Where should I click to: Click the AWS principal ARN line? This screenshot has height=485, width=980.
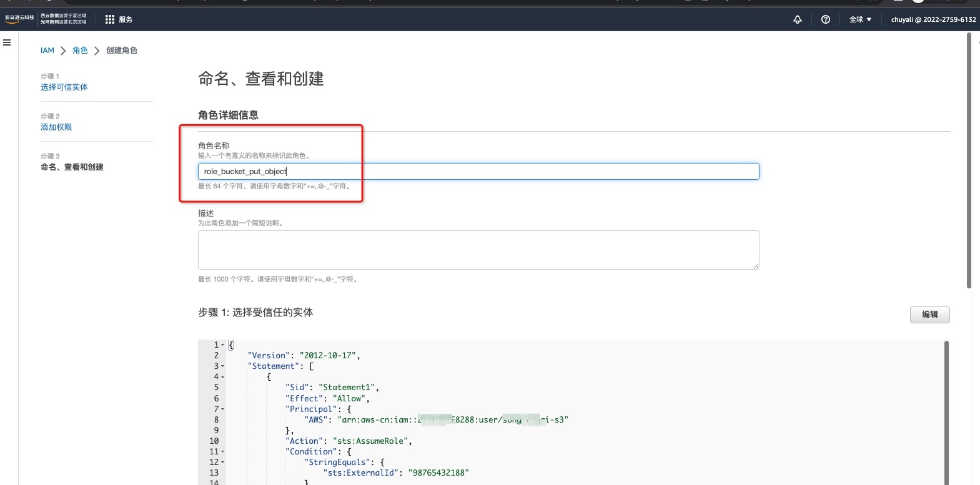coord(437,420)
